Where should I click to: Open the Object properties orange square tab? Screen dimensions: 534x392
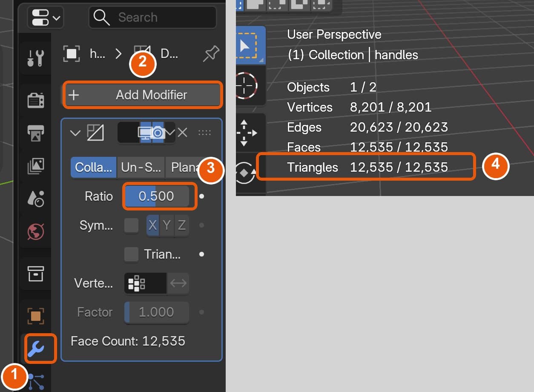pyautogui.click(x=36, y=316)
